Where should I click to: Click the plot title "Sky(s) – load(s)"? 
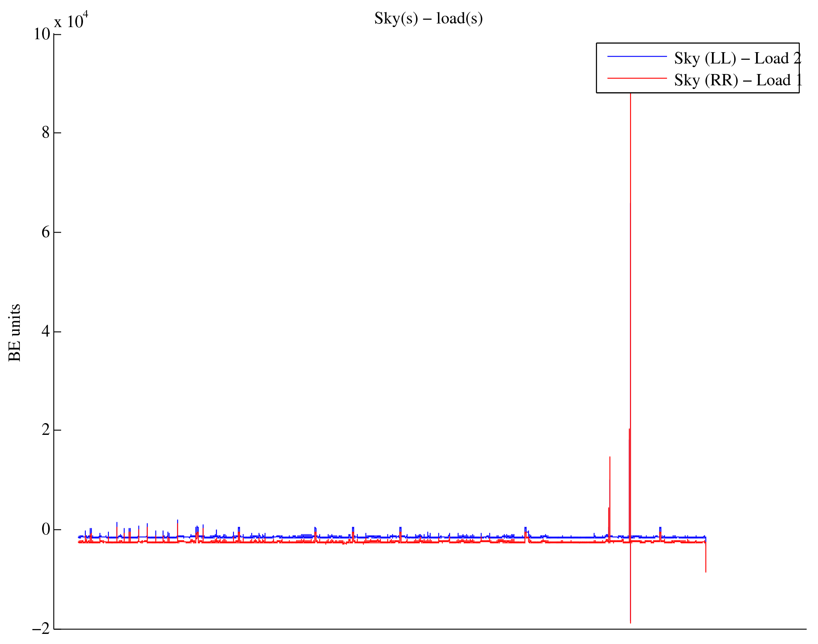click(428, 19)
